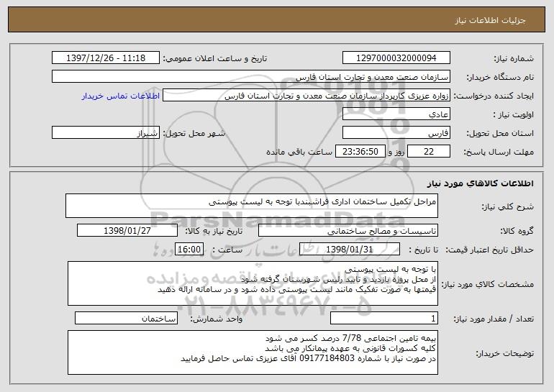Select the priority field showing عادی
The width and height of the screenshot is (554, 392).
pos(396,114)
